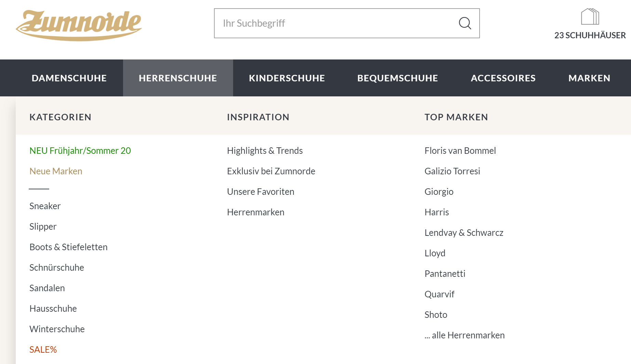Select the Neue Marken link

[x=56, y=171]
